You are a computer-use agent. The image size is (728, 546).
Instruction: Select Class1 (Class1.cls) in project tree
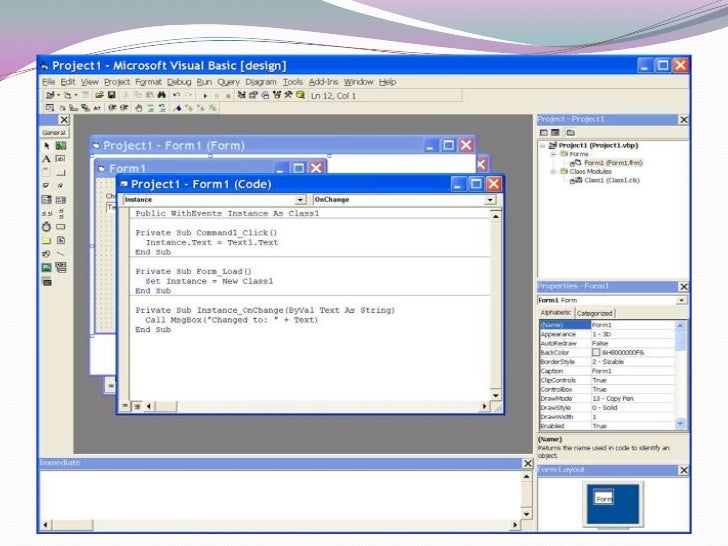(x=611, y=180)
